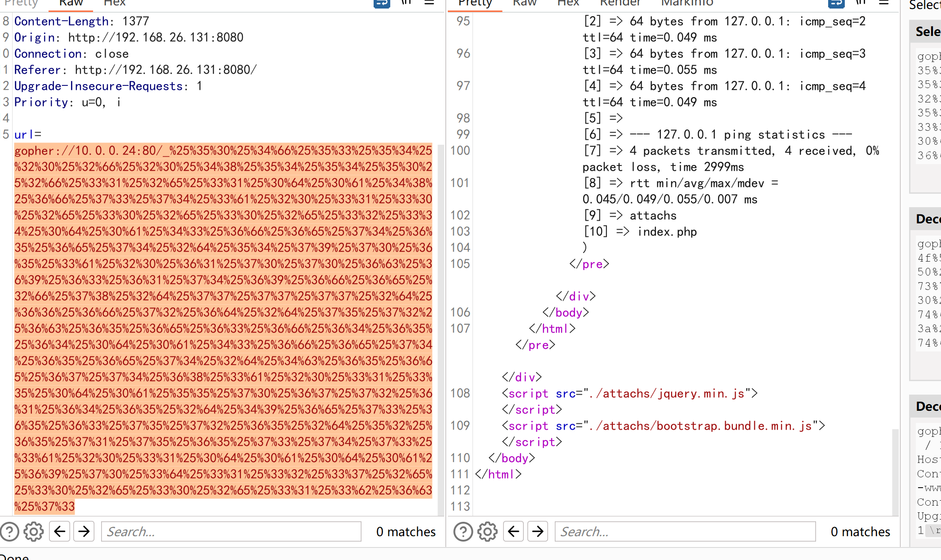Click the url= parameter name
Viewport: 941px width, 560px height.
(x=27, y=134)
